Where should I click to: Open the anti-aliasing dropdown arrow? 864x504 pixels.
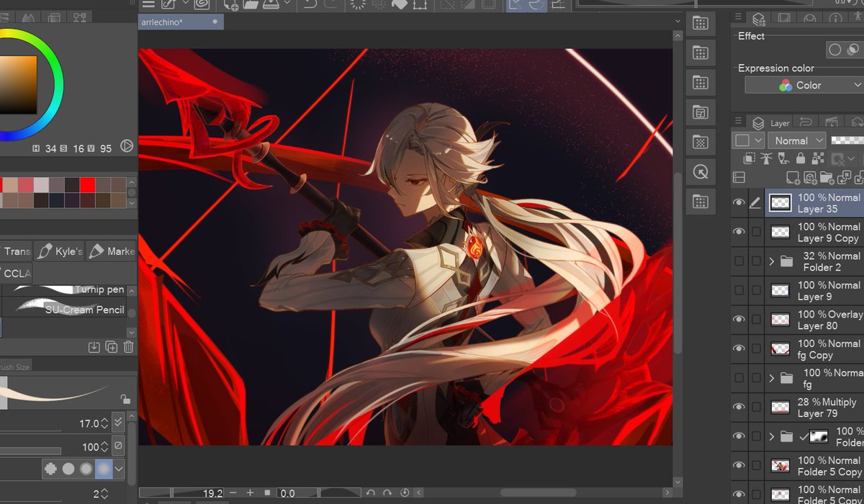click(120, 469)
